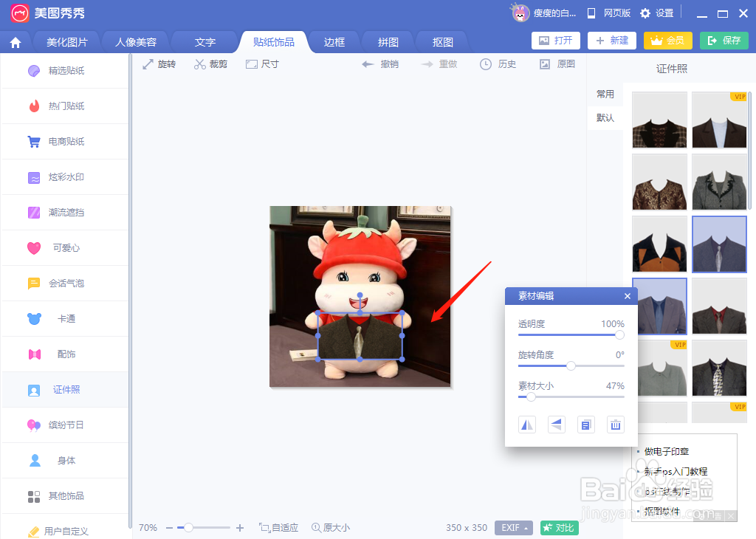
Task: Switch to the 人像美容 tab
Action: click(x=136, y=42)
